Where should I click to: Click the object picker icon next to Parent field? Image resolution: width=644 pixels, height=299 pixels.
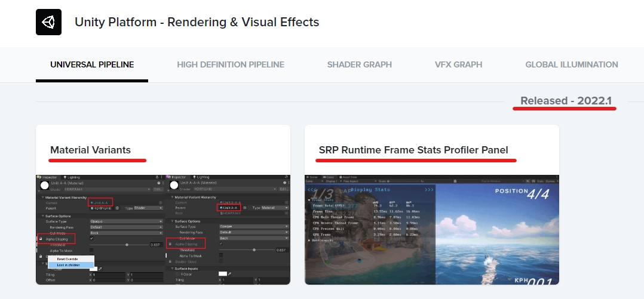click(x=118, y=208)
